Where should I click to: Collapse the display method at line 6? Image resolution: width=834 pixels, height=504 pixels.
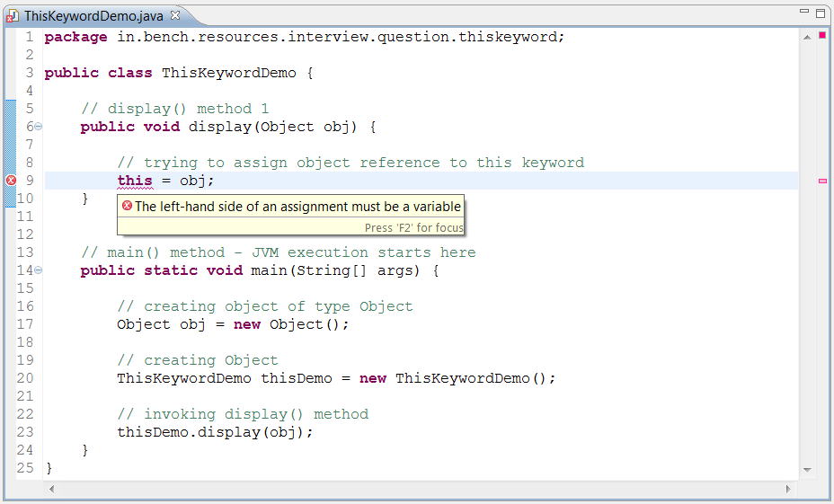click(x=39, y=127)
